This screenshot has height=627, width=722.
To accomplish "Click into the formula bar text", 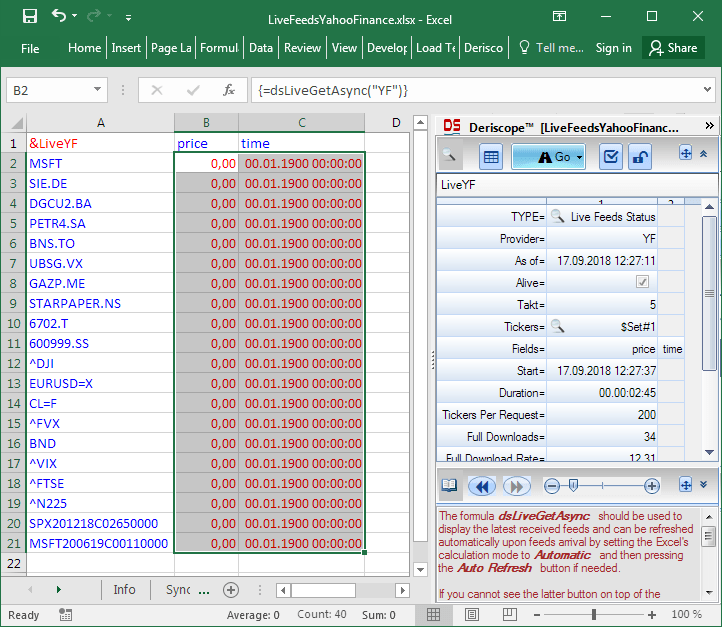I will click(474, 90).
